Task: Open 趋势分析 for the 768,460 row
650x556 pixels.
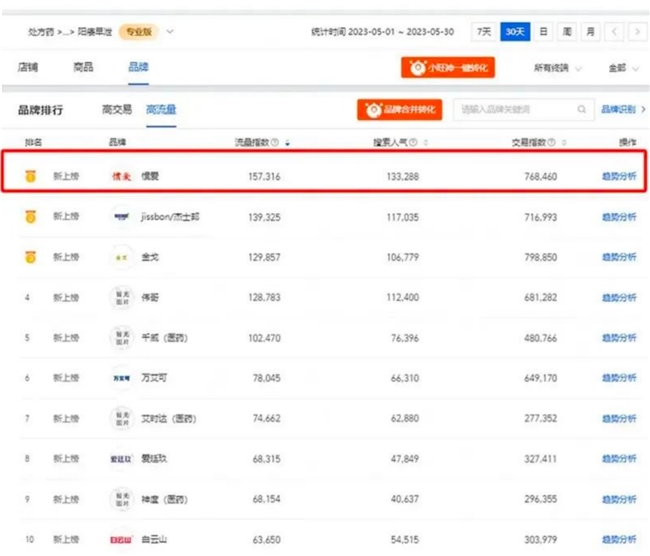Action: click(618, 176)
